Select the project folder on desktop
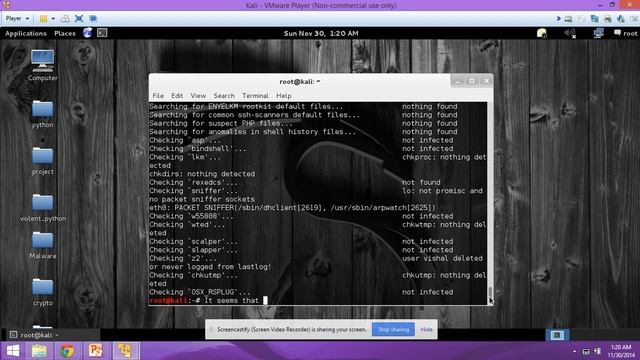 pos(42,161)
